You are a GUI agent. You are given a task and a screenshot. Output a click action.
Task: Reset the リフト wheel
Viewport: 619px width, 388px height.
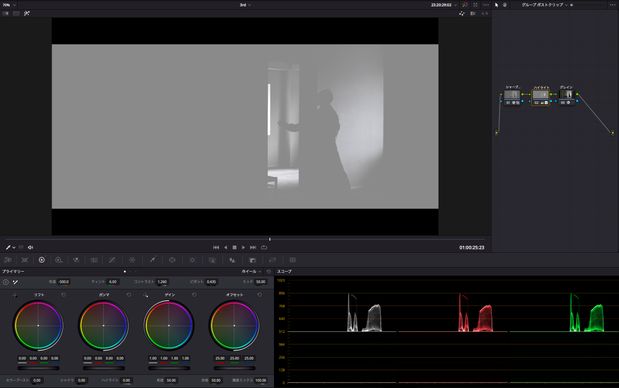pyautogui.click(x=63, y=295)
